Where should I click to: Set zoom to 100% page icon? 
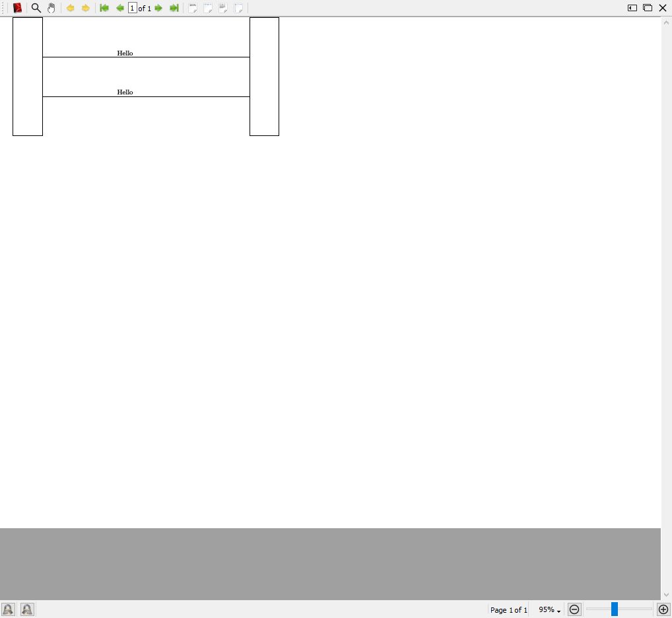pos(193,8)
